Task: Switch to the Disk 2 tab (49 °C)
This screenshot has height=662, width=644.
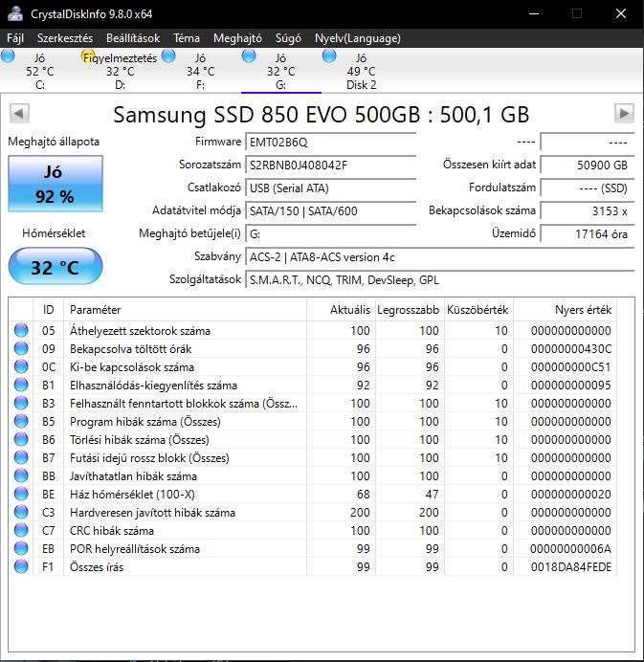Action: pyautogui.click(x=361, y=71)
